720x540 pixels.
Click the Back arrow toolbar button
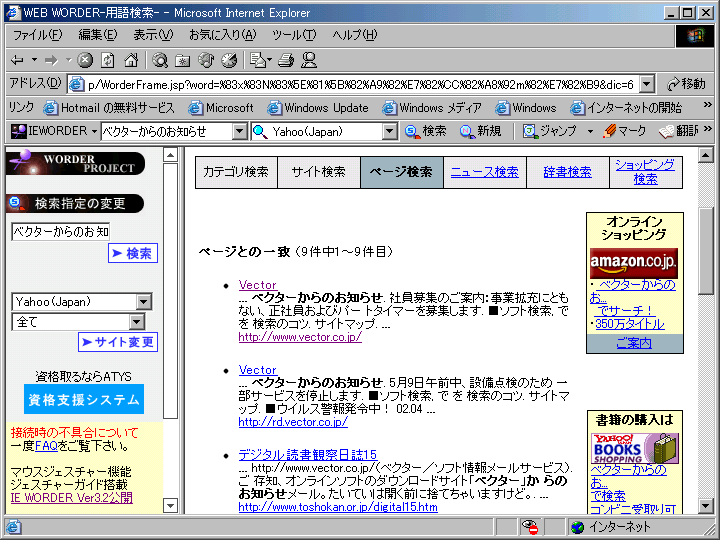tap(17, 60)
